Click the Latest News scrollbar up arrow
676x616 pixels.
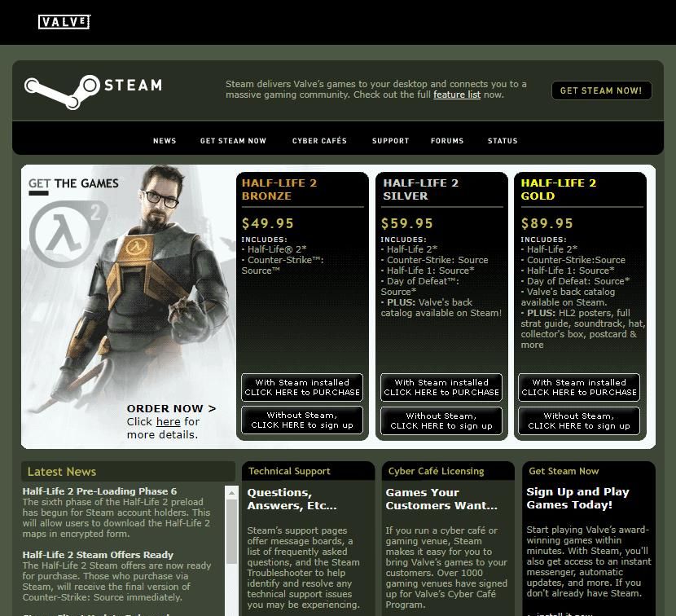click(231, 493)
